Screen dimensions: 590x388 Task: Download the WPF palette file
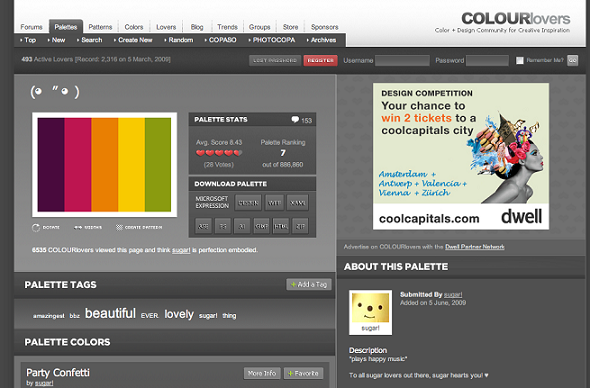tap(274, 202)
